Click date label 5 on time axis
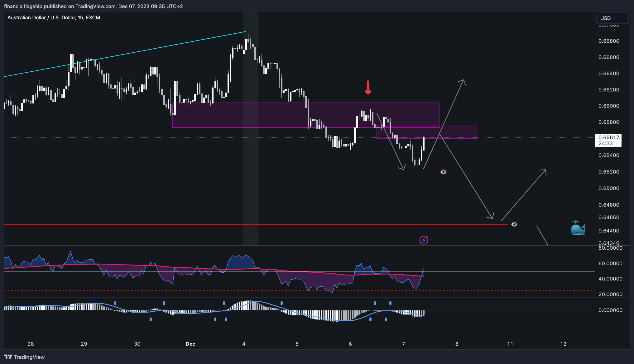The height and width of the screenshot is (364, 634). pos(297,344)
